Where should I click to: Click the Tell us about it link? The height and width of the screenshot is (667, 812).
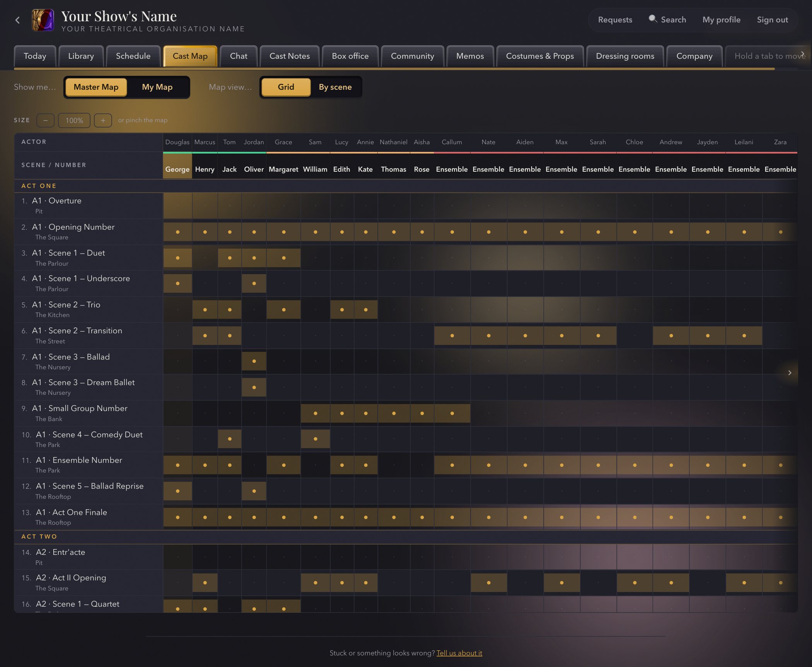(x=459, y=653)
